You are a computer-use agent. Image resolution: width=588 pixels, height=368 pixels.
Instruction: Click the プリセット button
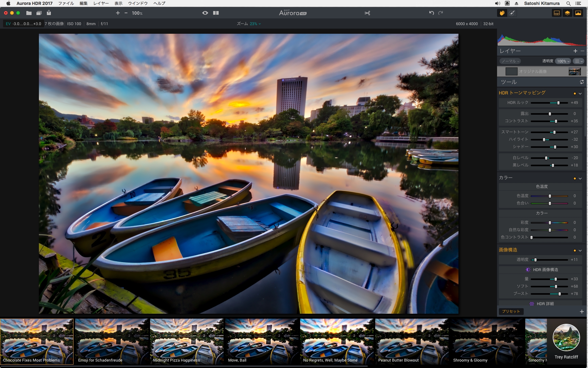click(x=511, y=311)
